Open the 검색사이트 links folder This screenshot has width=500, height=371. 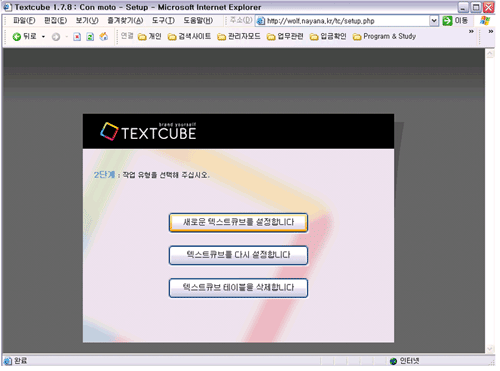click(x=190, y=36)
